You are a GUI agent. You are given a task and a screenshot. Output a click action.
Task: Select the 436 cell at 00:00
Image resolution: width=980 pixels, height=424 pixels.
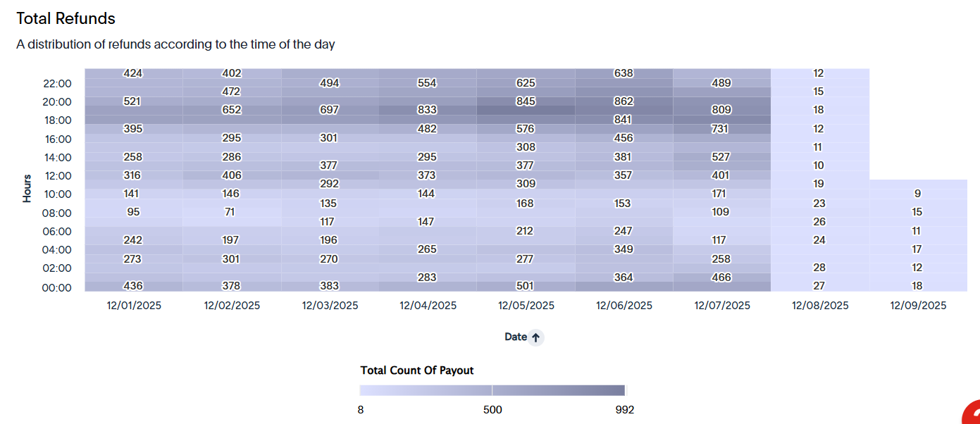point(132,286)
